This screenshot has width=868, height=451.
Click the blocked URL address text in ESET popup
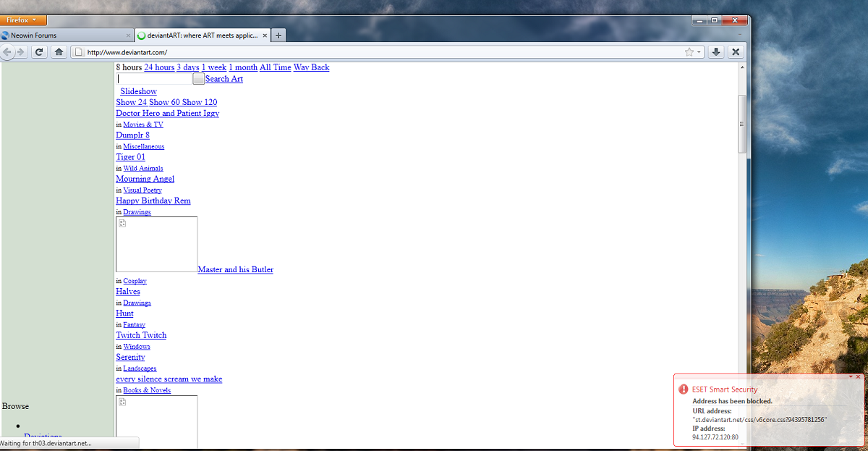coord(759,420)
